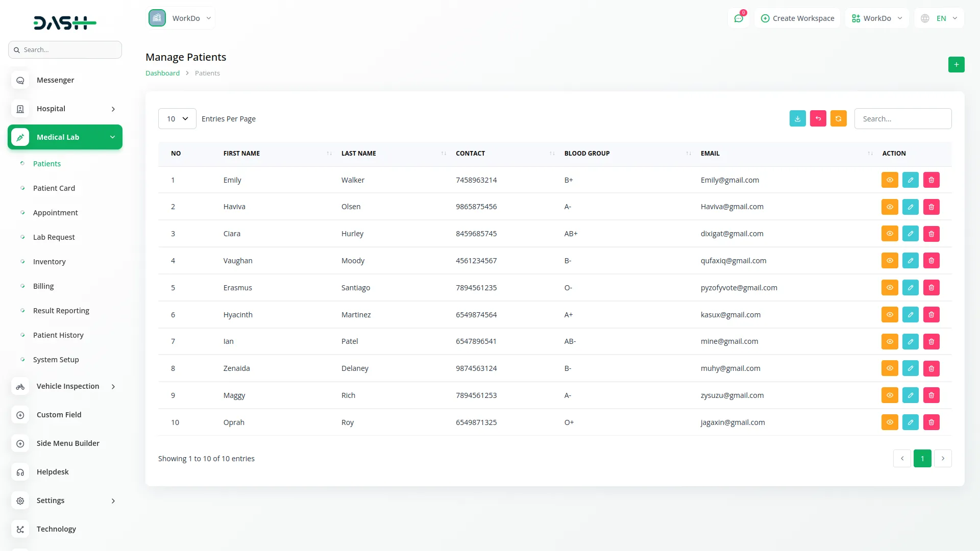Click the pink import icon above table
The image size is (980, 551).
[x=818, y=118]
